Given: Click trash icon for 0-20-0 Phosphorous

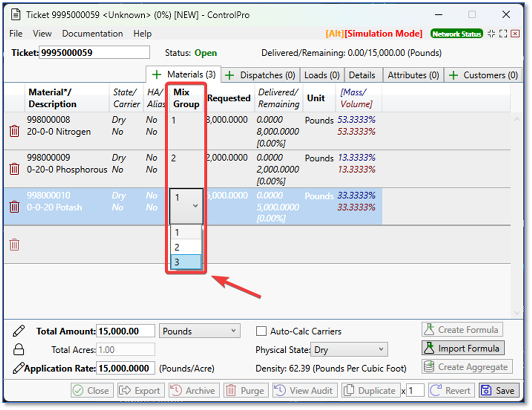Looking at the screenshot, I should pyautogui.click(x=14, y=169).
